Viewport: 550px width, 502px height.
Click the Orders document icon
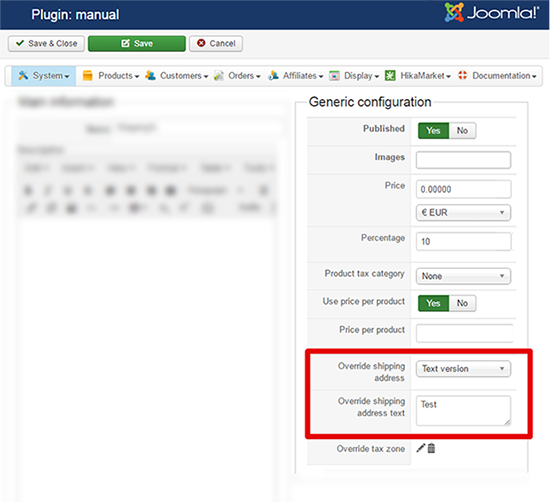click(x=219, y=75)
